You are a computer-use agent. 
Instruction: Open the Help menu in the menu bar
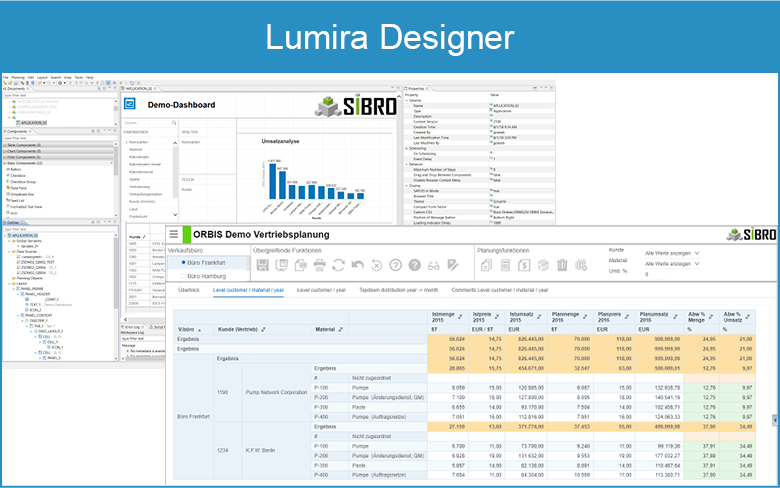pos(90,78)
